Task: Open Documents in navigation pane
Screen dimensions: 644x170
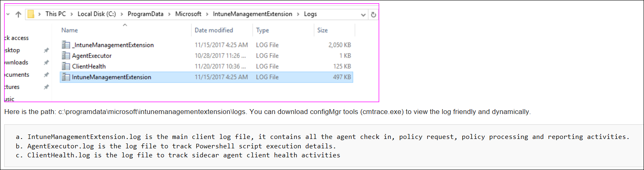Action: [x=17, y=75]
